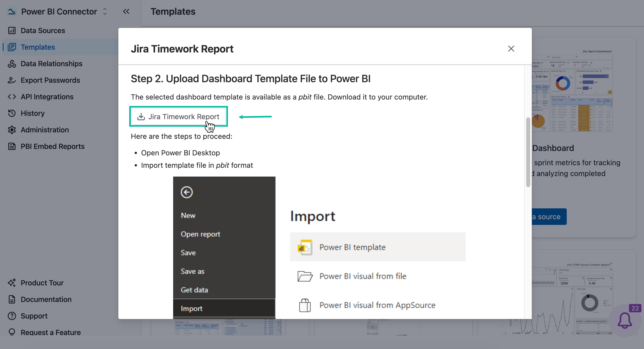
Task: Download the Jira Timework Report pbit file
Action: [x=178, y=117]
